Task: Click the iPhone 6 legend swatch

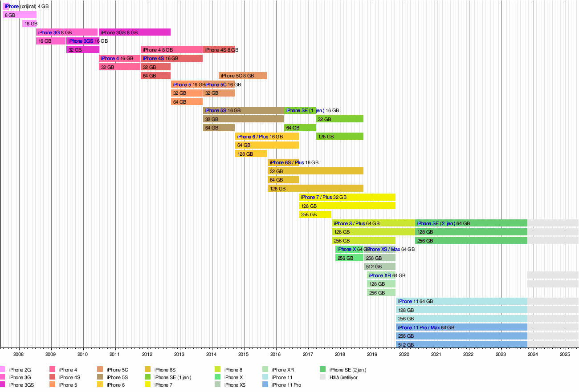Action: coord(100,385)
